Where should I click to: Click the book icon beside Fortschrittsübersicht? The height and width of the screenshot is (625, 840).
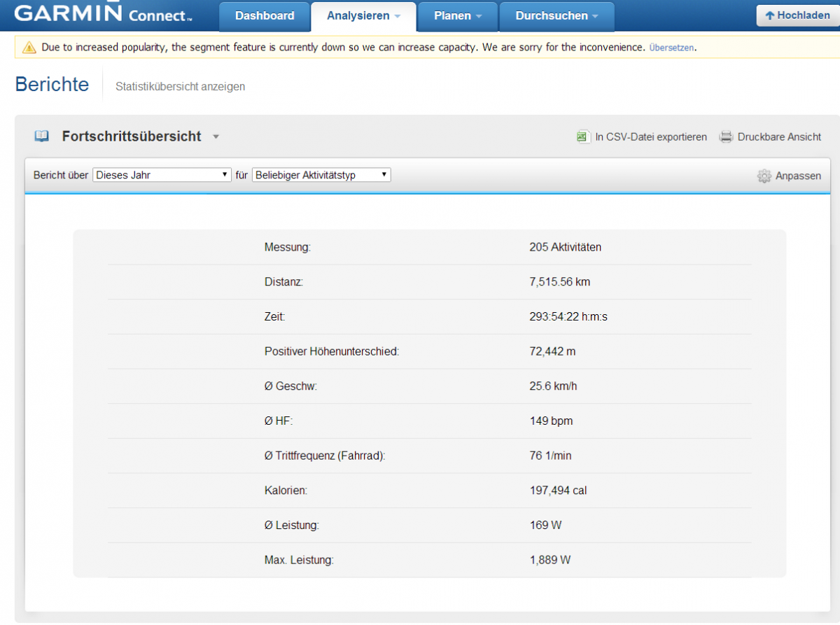[x=42, y=136]
